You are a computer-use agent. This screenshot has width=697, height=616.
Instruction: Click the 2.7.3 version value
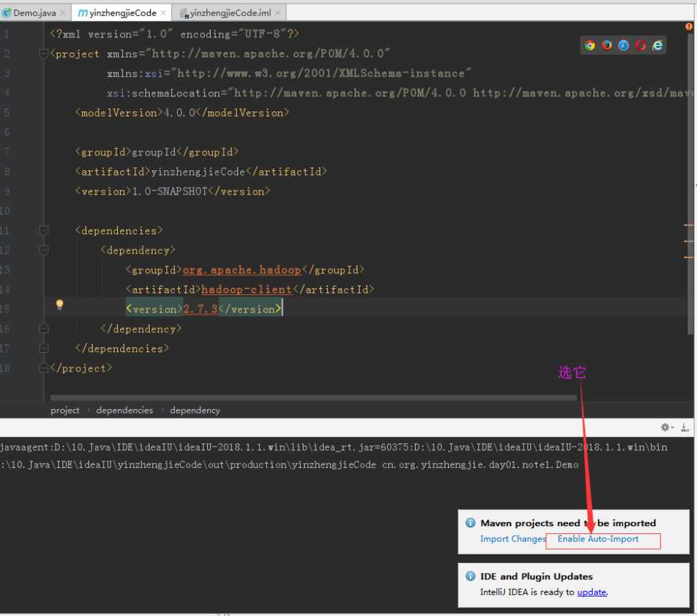point(201,309)
